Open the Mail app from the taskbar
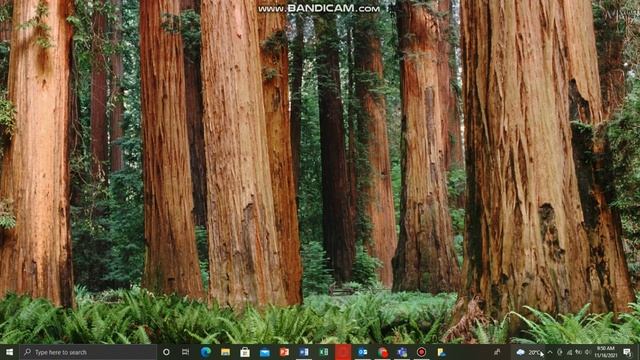The height and width of the screenshot is (360, 640). point(264,352)
